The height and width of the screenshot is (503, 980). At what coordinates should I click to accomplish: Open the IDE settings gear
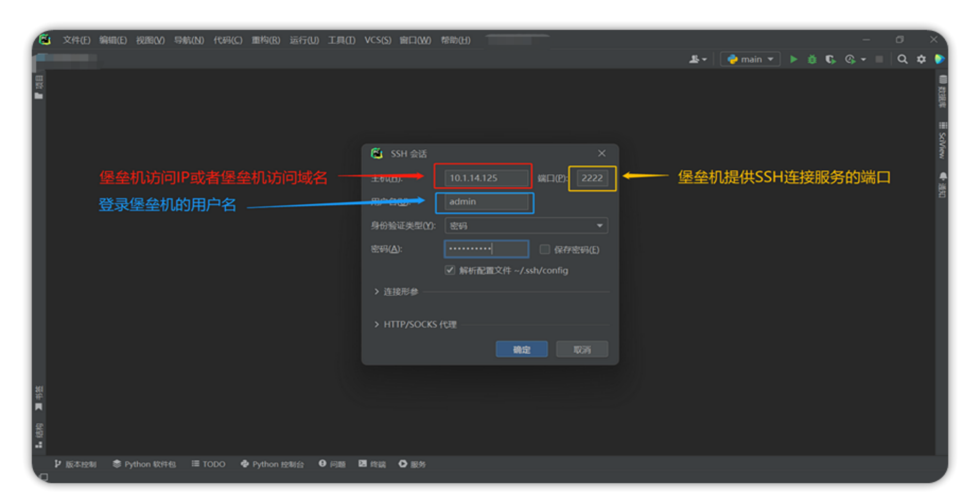point(921,59)
